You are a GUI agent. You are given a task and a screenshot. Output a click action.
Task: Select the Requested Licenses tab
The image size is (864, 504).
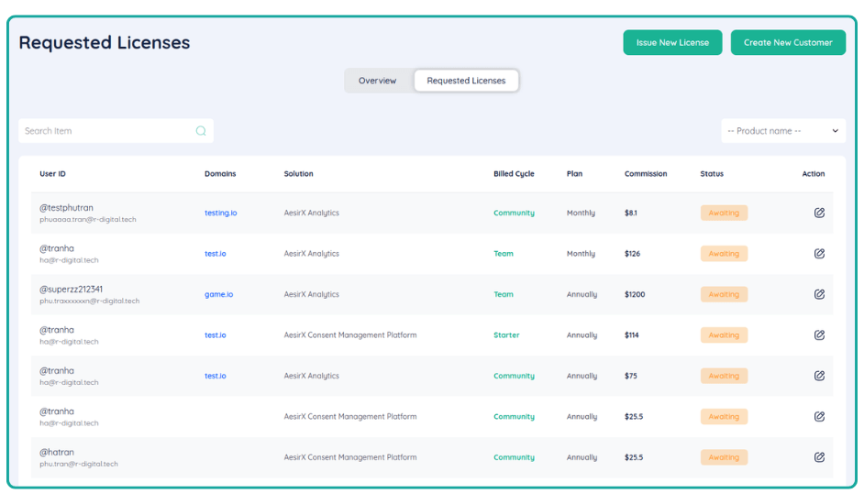[x=466, y=81]
